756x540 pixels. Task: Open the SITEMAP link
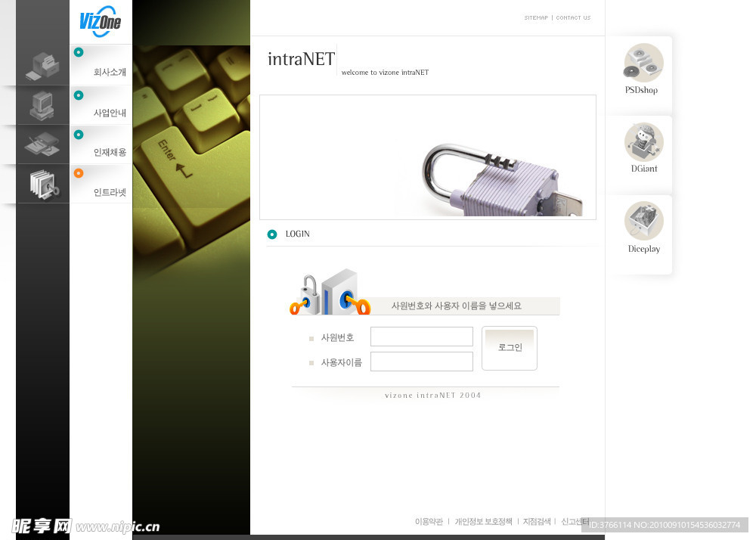tap(536, 17)
